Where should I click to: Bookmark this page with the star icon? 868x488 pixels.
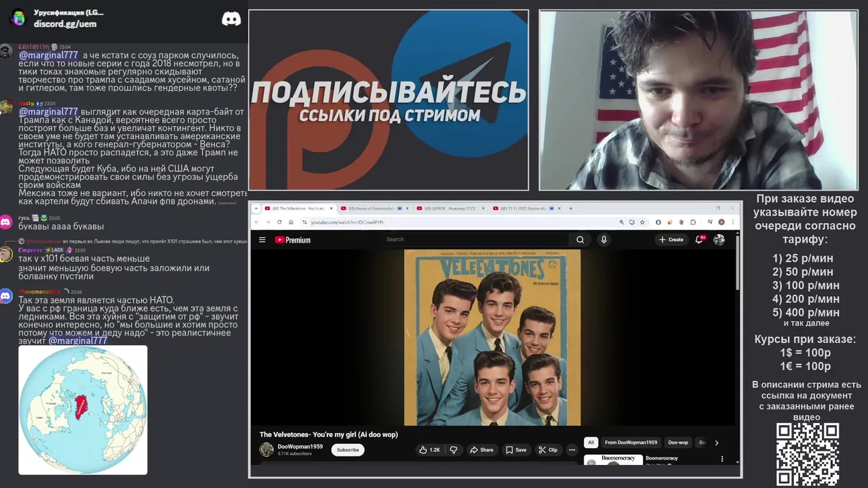(642, 222)
